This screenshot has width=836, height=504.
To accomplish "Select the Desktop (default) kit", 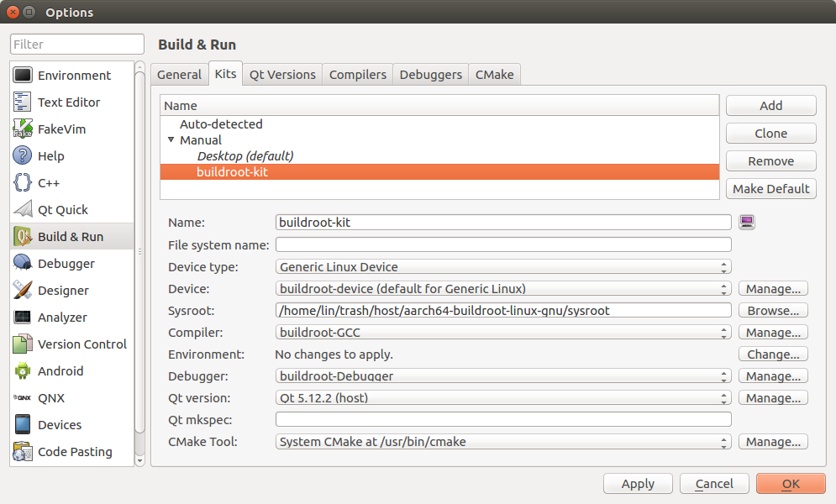I will pos(244,156).
